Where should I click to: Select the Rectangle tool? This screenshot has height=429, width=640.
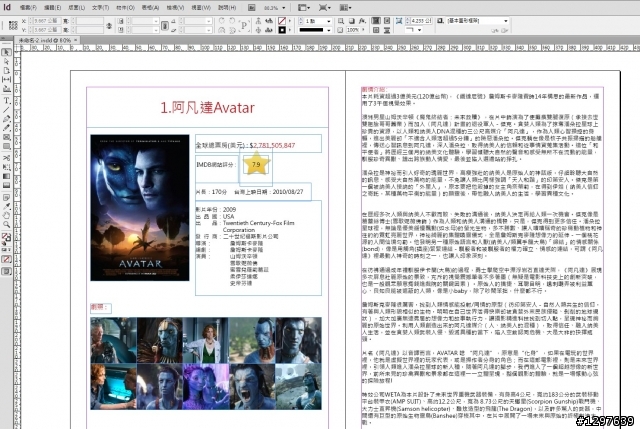(x=7, y=146)
